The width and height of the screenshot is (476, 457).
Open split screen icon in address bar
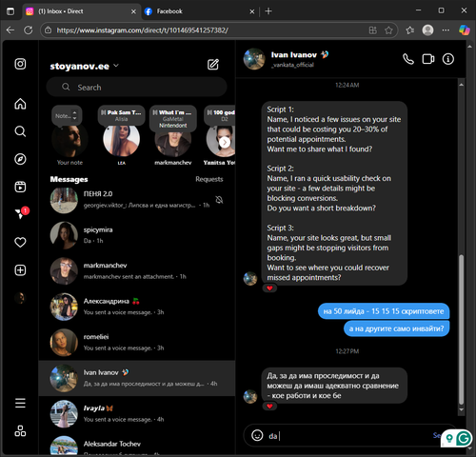[x=373, y=30]
